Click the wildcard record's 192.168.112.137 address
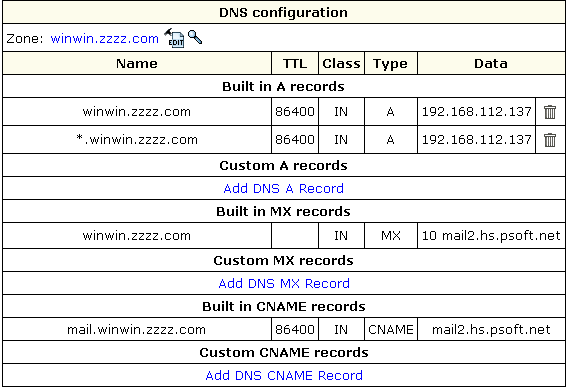570x389 pixels. click(477, 140)
